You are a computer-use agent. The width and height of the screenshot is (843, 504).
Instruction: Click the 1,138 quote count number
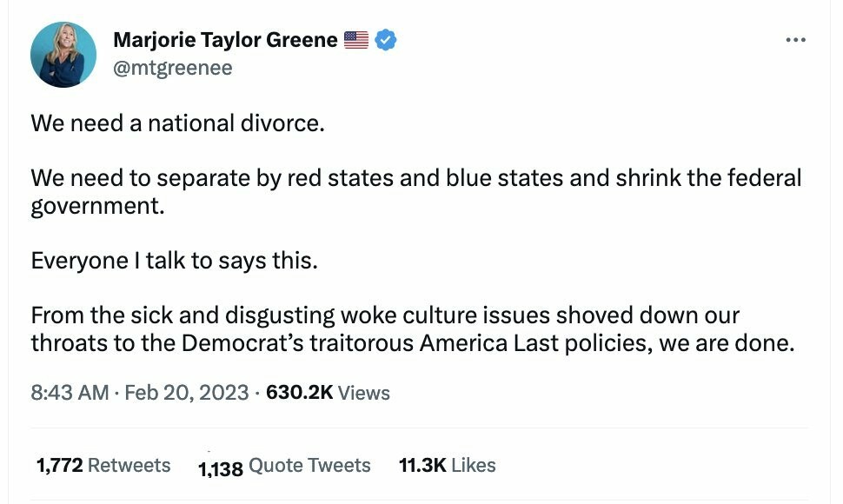(x=221, y=469)
